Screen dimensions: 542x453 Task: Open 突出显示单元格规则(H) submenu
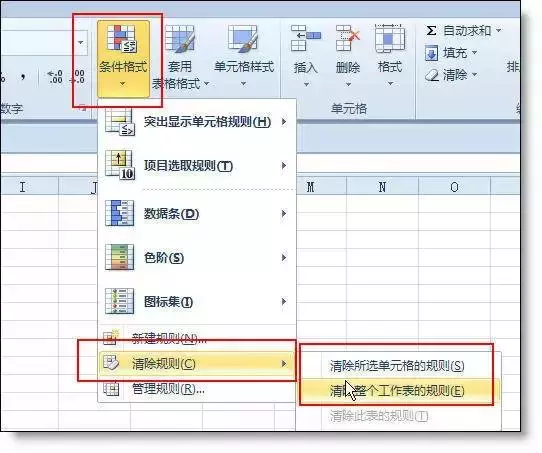(x=197, y=122)
